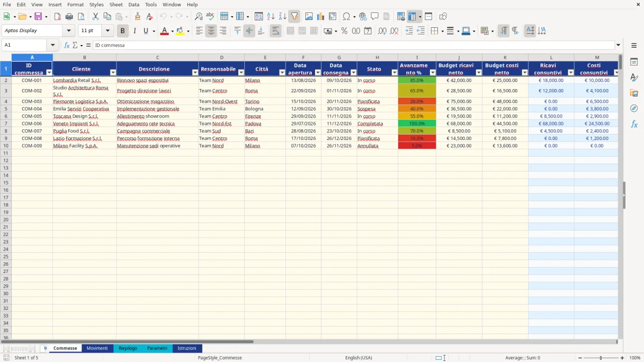Click the Clear Direct Formatting icon
The width and height of the screenshot is (644, 362).
coord(149,17)
